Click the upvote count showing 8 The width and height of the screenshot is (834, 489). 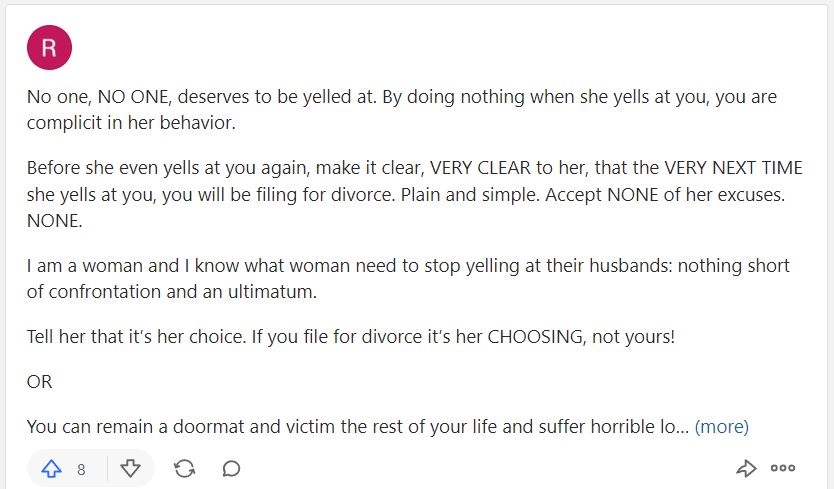[81, 469]
